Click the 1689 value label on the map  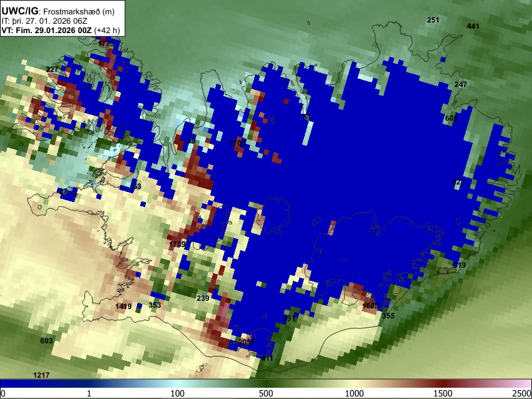click(x=370, y=306)
